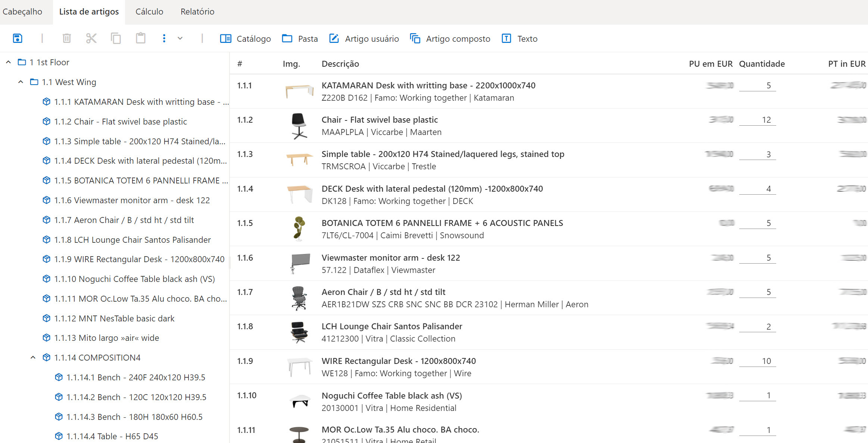Image resolution: width=868 pixels, height=443 pixels.
Task: Click the cube icon of 1.1.5 BOTANICA TOTEM
Action: tap(46, 180)
